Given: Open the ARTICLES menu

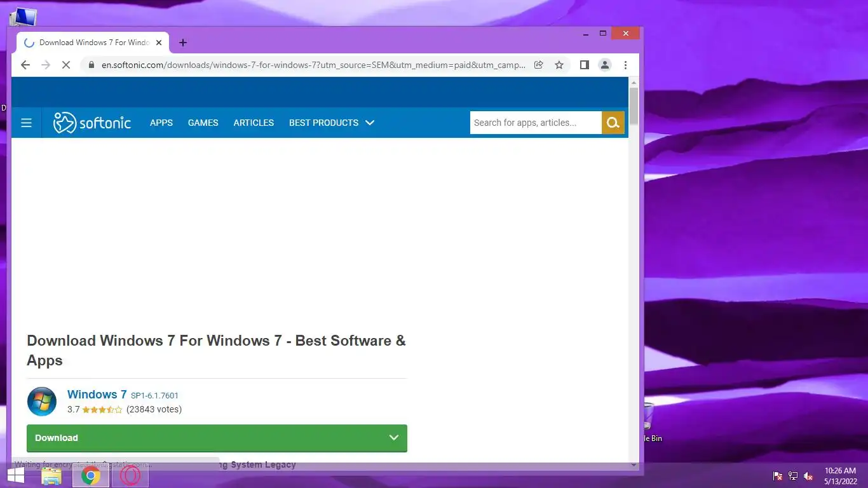Looking at the screenshot, I should tap(254, 123).
